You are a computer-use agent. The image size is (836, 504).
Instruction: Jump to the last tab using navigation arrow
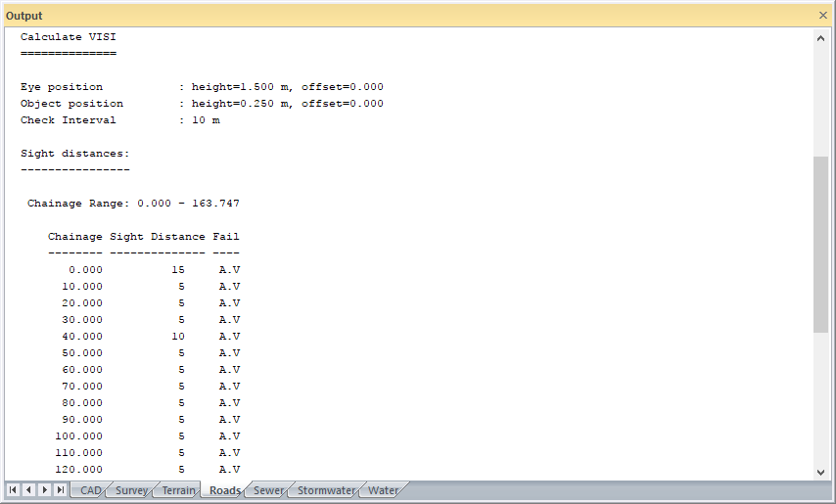click(x=61, y=490)
